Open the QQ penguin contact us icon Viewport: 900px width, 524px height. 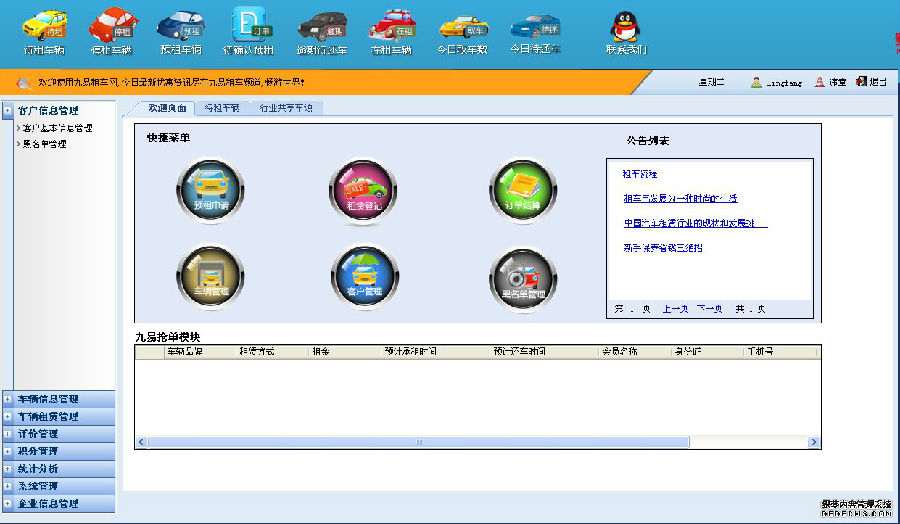pyautogui.click(x=625, y=28)
